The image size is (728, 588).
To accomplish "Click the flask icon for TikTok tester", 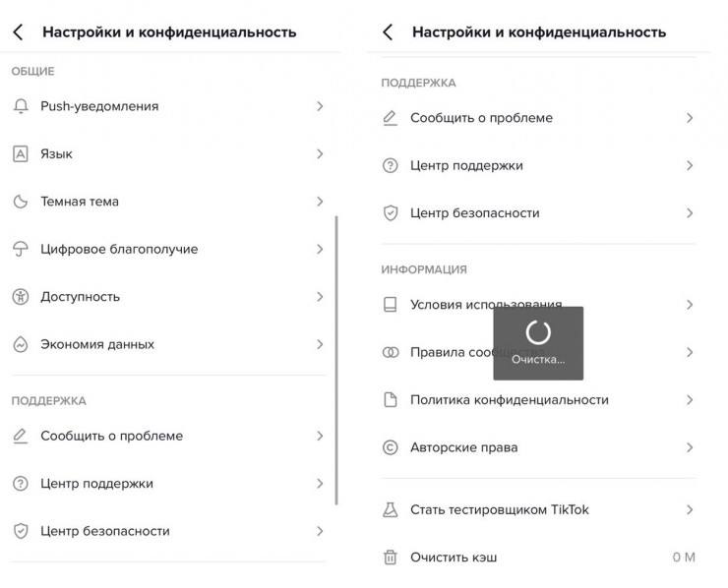I will (x=390, y=509).
